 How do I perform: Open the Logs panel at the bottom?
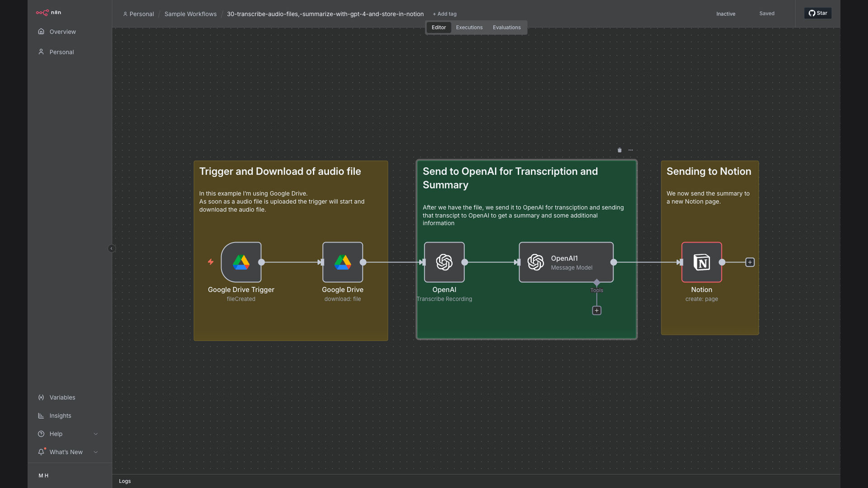[x=125, y=481]
